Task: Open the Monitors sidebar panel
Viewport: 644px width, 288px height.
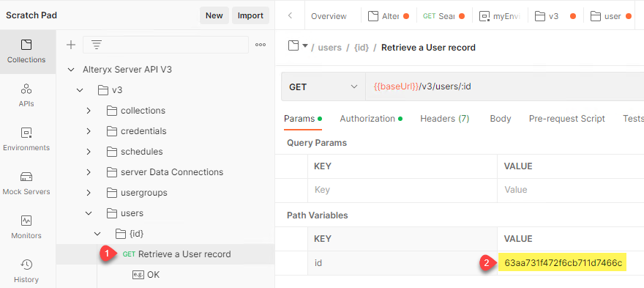Action: (x=26, y=227)
